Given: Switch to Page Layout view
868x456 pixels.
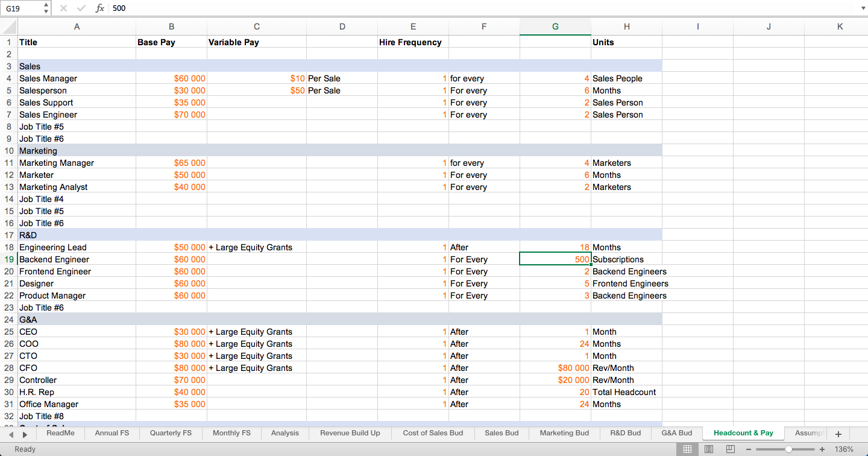Looking at the screenshot, I should tap(709, 449).
